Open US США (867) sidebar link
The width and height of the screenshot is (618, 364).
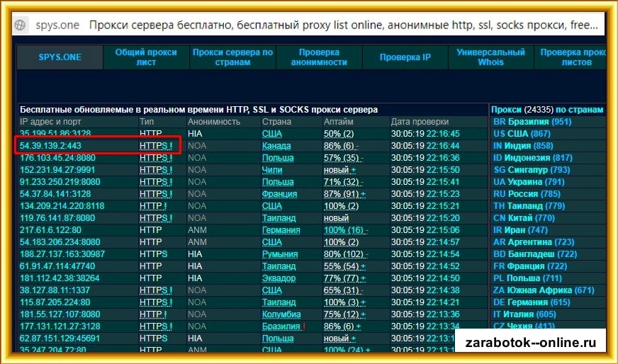point(522,134)
